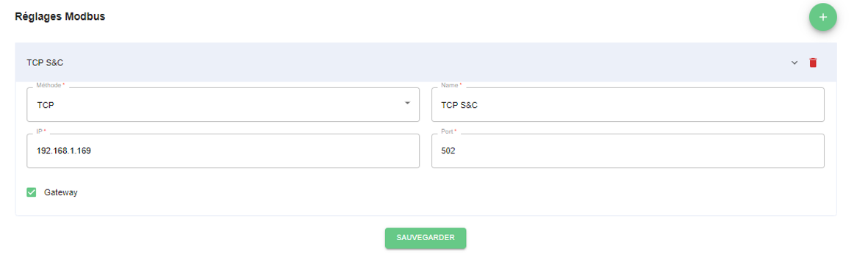The height and width of the screenshot is (268, 868).
Task: Save settings with the SAUVEGARDER button
Action: (426, 238)
